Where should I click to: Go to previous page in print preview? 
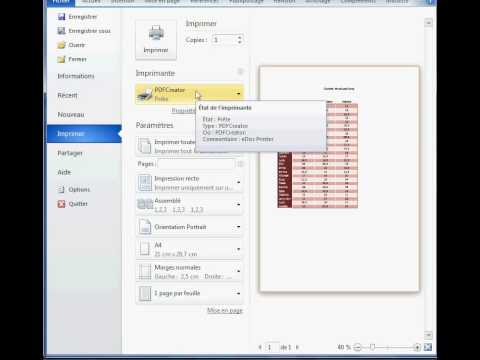[260, 347]
